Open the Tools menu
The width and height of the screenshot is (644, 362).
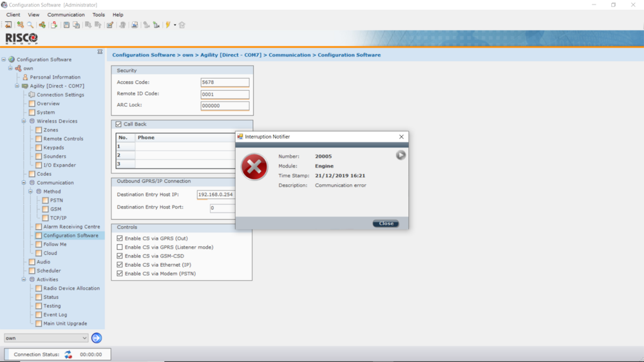99,15
